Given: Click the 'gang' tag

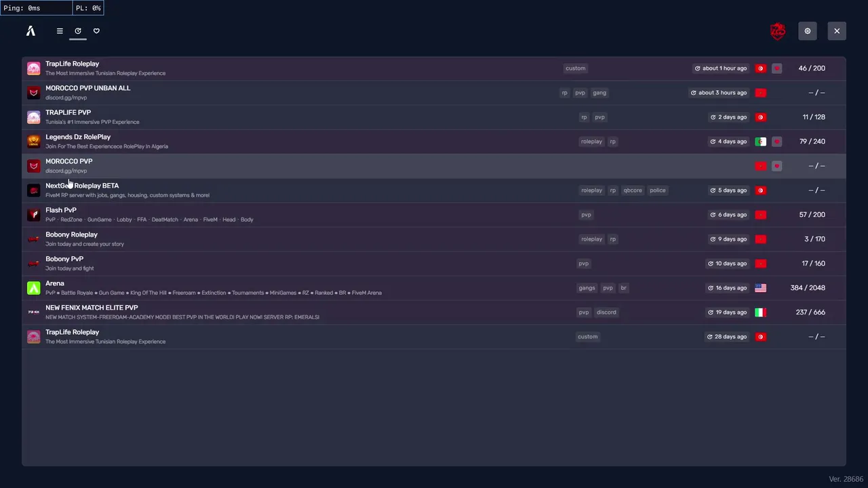Looking at the screenshot, I should click(599, 93).
